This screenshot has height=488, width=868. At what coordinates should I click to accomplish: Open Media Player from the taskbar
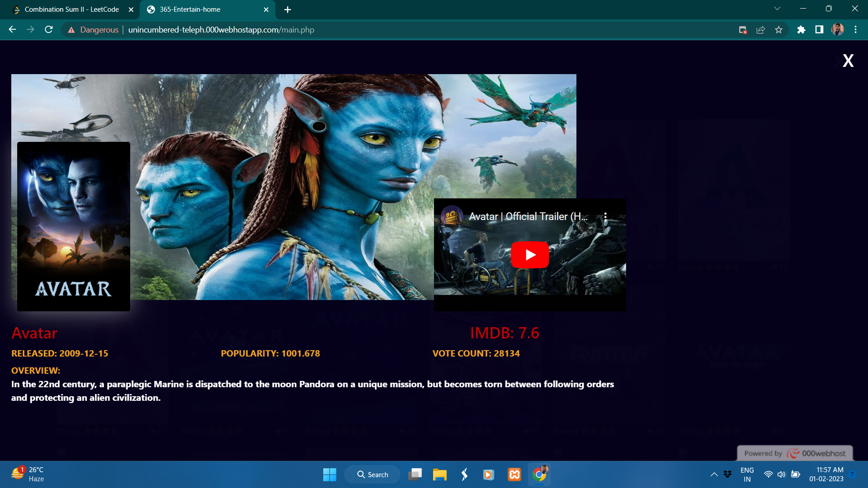488,474
